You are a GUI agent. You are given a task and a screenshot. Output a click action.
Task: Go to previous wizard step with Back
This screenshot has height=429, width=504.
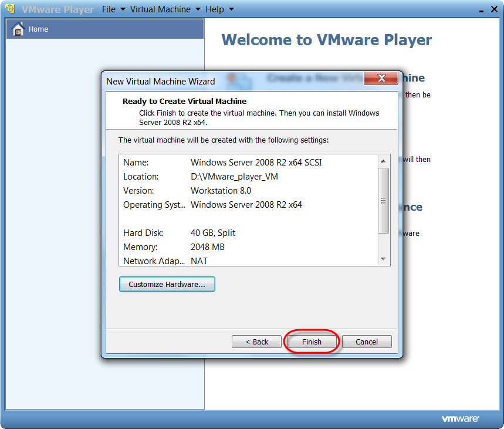point(256,342)
